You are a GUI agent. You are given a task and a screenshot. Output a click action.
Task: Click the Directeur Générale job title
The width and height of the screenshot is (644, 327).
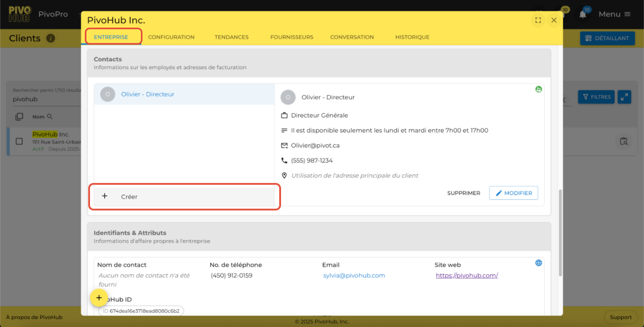pyautogui.click(x=320, y=115)
